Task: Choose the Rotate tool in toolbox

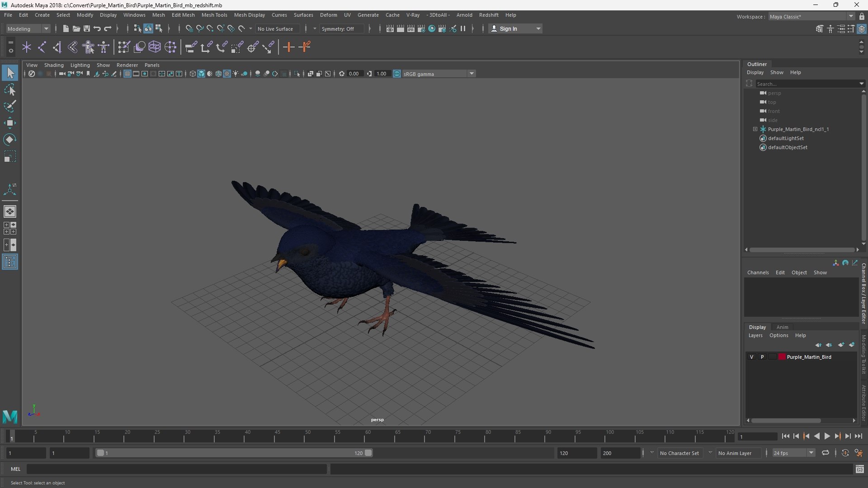Action: [10, 140]
